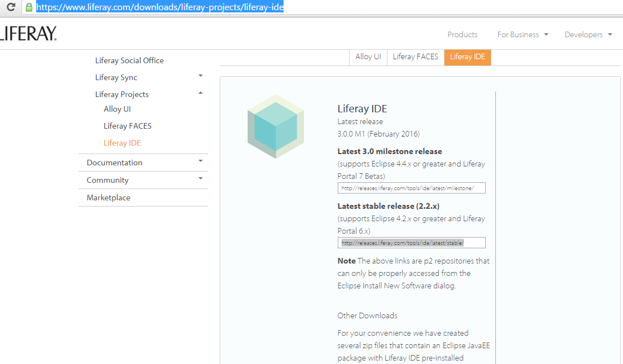Open Liferay Social Office in sidebar

(x=129, y=60)
